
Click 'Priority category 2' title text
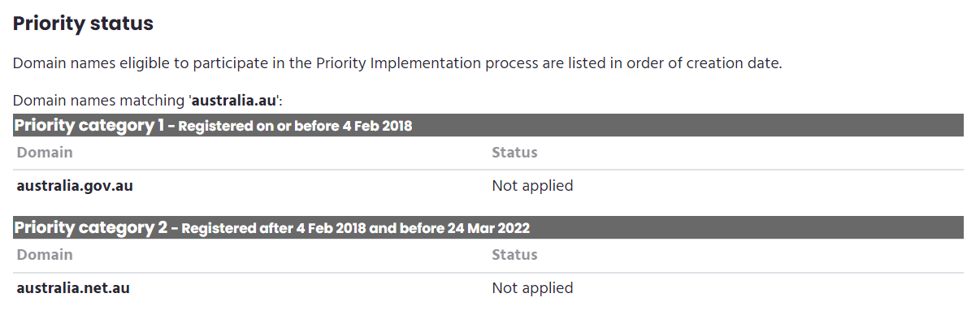[91, 228]
